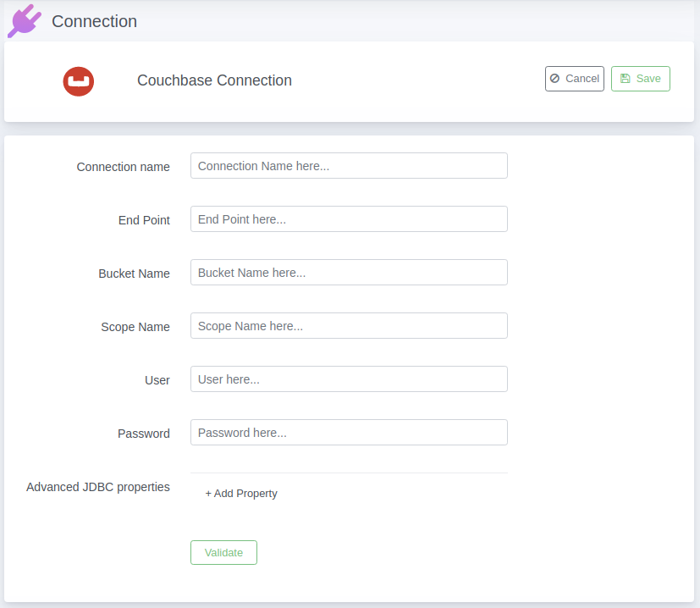
Task: Focus the Connection name input field
Action: (349, 166)
